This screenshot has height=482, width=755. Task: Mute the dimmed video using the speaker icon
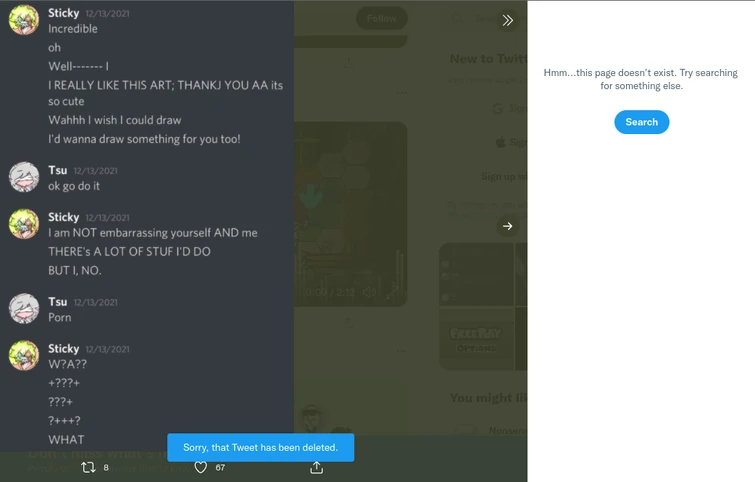pyautogui.click(x=369, y=292)
